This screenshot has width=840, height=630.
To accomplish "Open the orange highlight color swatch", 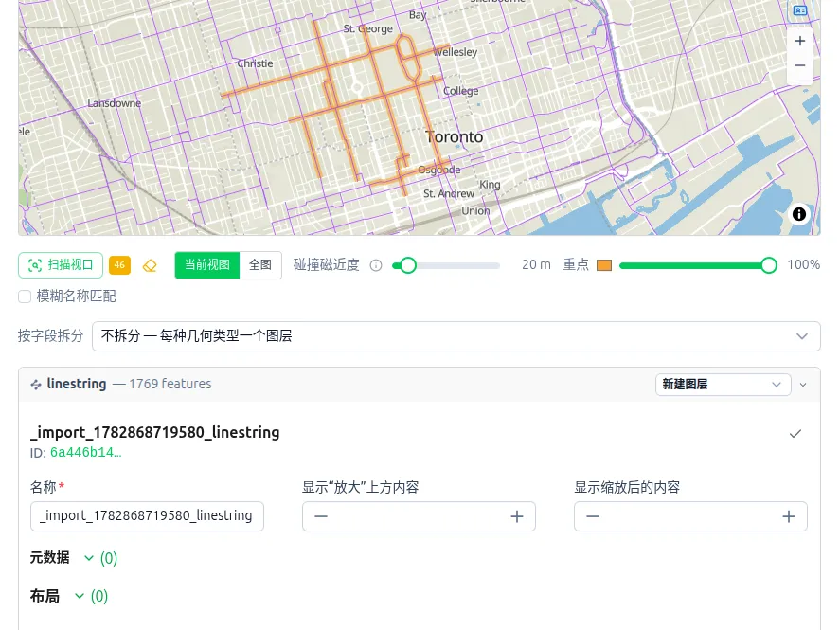I will click(x=604, y=265).
